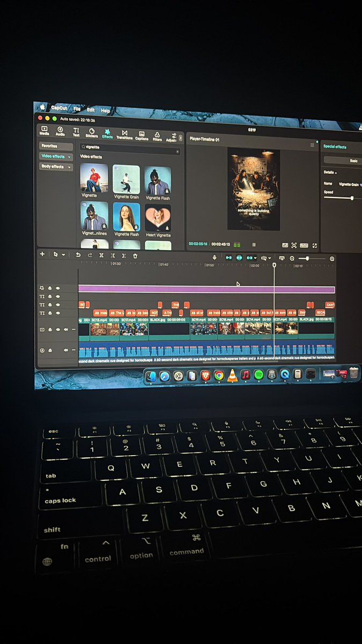
Task: Open the Edit menu
Action: pos(91,110)
